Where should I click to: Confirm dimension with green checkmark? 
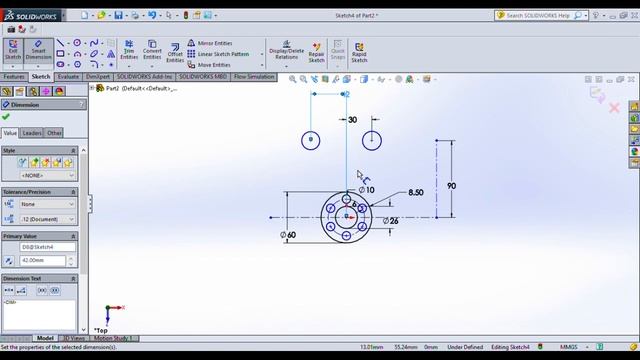pyautogui.click(x=6, y=117)
